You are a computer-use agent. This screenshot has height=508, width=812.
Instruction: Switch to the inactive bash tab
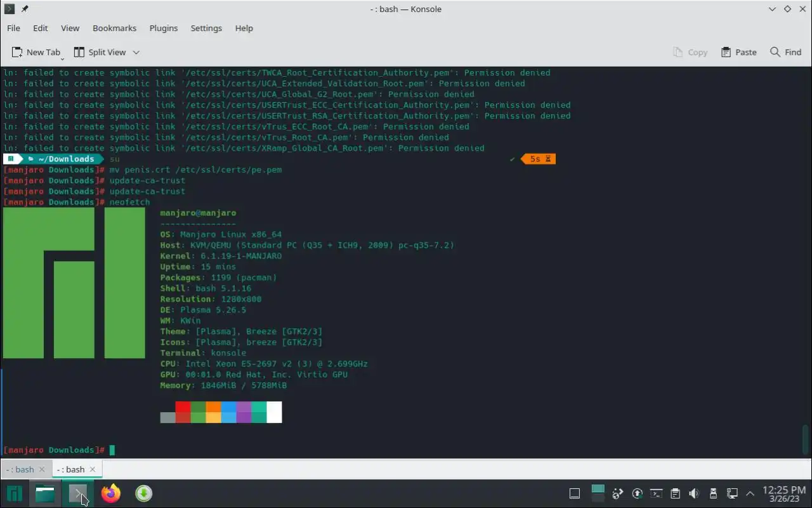20,469
